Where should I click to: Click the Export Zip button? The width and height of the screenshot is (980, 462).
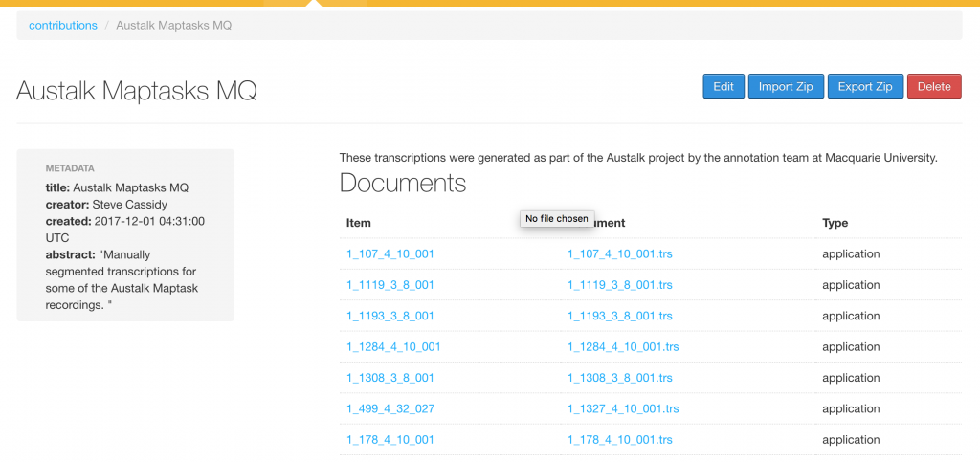[x=865, y=87]
